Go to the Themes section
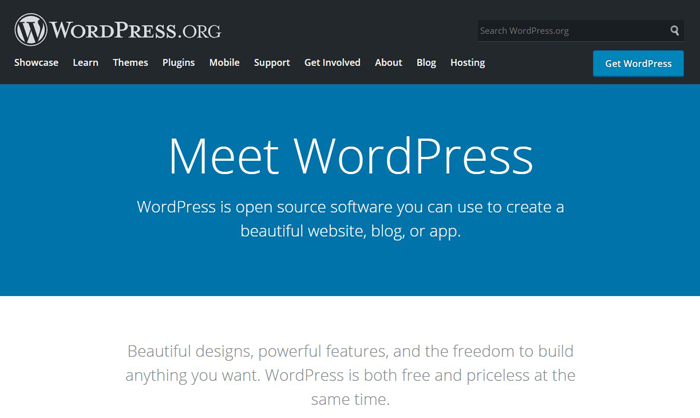This screenshot has width=700, height=418. (x=130, y=63)
